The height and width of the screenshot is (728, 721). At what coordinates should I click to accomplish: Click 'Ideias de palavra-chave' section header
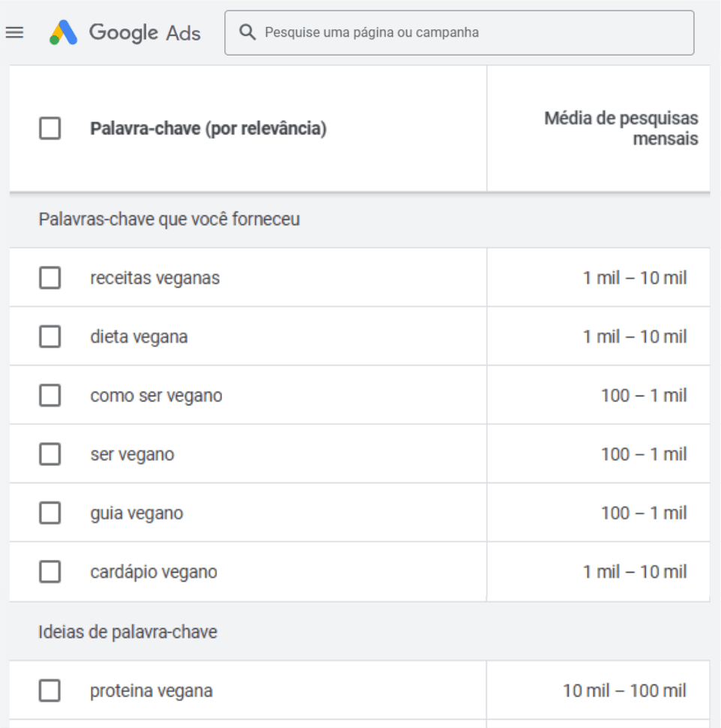point(128,632)
